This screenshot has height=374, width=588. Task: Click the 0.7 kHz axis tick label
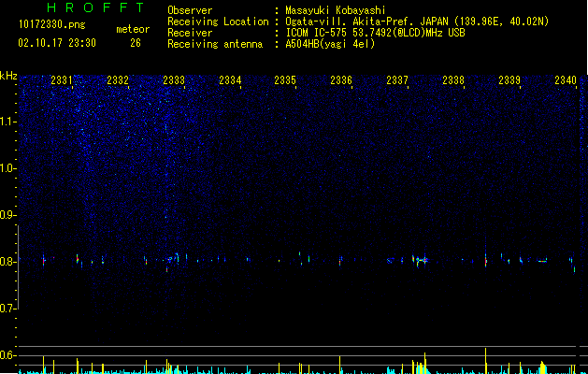coord(8,309)
